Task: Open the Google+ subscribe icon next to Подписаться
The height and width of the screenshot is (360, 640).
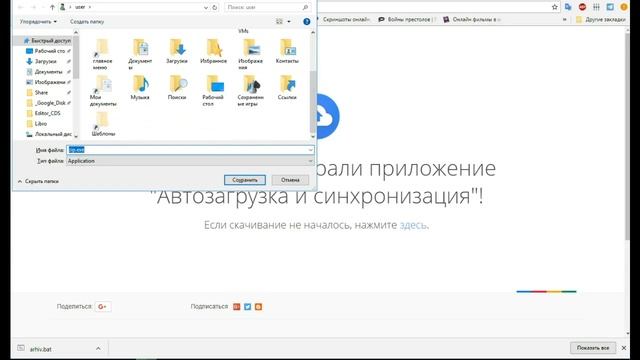Action: (236, 307)
